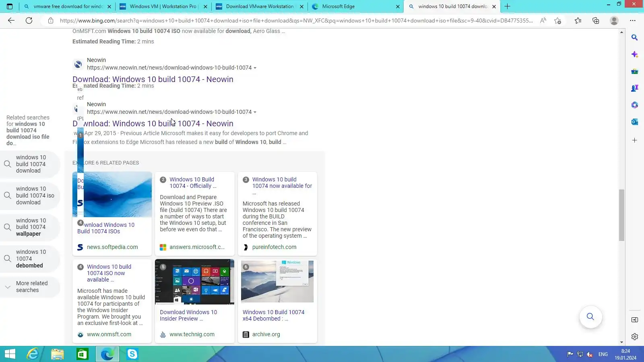Viewport: 644px width, 362px height.
Task: Open the network status tray icon
Action: [580, 354]
